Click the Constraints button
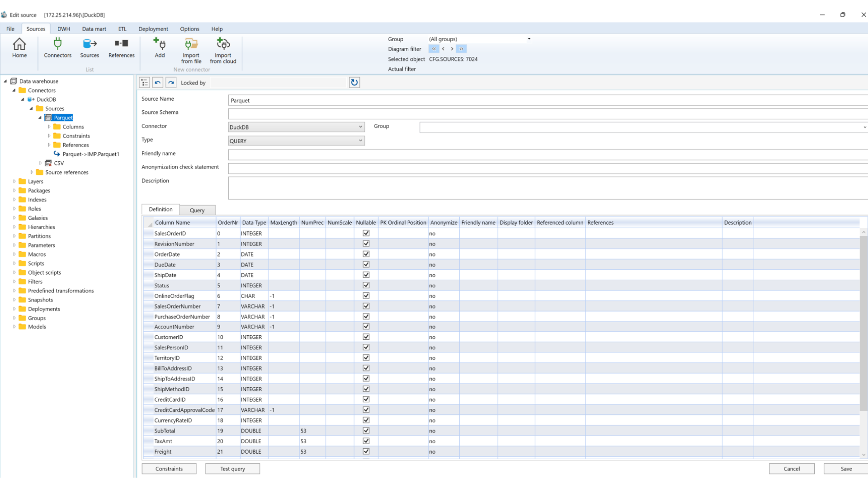 click(169, 469)
